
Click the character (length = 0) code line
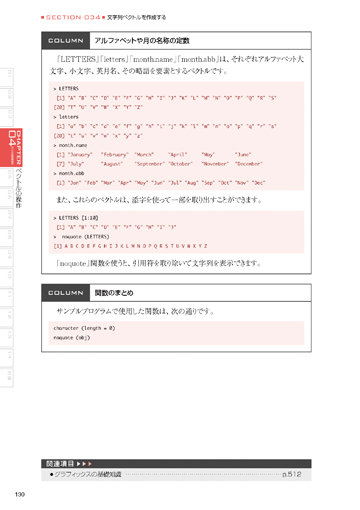point(84,328)
